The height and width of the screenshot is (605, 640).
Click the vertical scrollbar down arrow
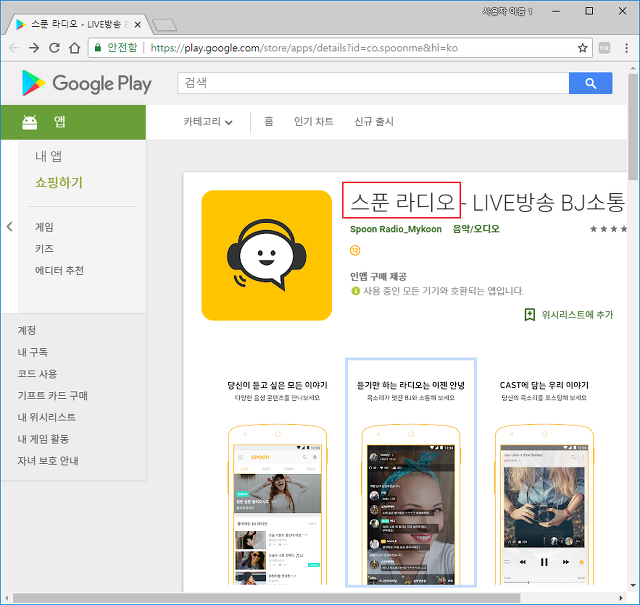pyautogui.click(x=633, y=586)
